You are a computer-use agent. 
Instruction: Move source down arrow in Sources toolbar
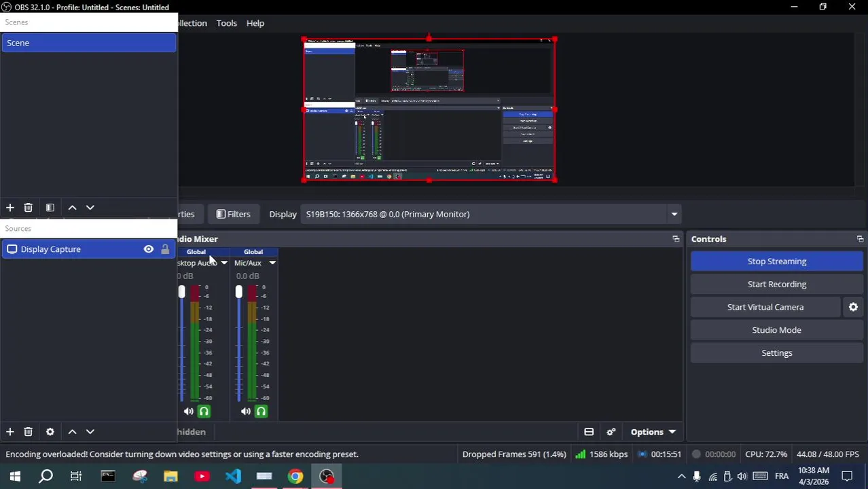pyautogui.click(x=90, y=432)
